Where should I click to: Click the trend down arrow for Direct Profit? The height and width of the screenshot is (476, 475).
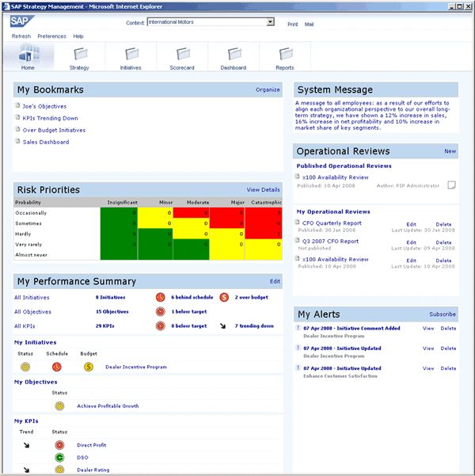[26, 445]
